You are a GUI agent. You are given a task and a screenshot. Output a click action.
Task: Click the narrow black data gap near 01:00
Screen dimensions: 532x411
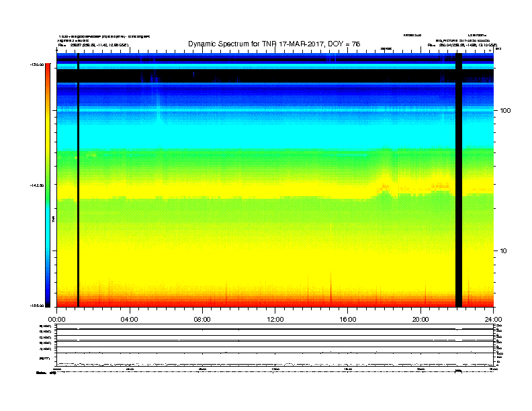78,180
